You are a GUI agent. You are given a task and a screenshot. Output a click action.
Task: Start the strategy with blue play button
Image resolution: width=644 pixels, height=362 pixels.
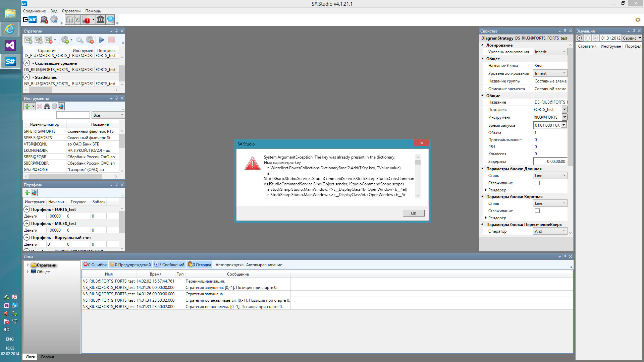[x=102, y=40]
